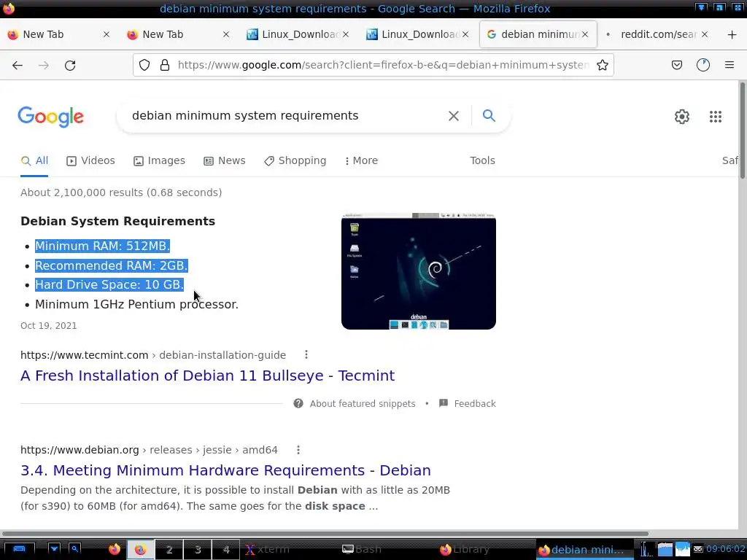
Task: Go back to the previous page
Action: [x=18, y=65]
